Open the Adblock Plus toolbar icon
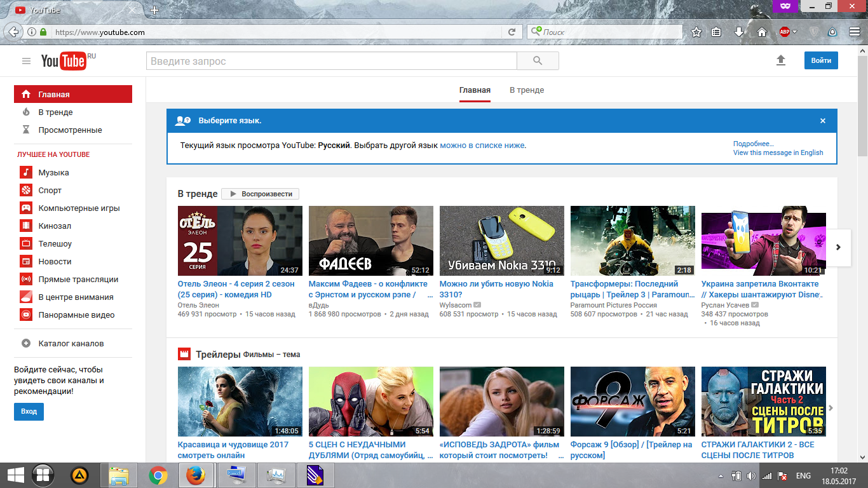The image size is (868, 488). [x=784, y=32]
